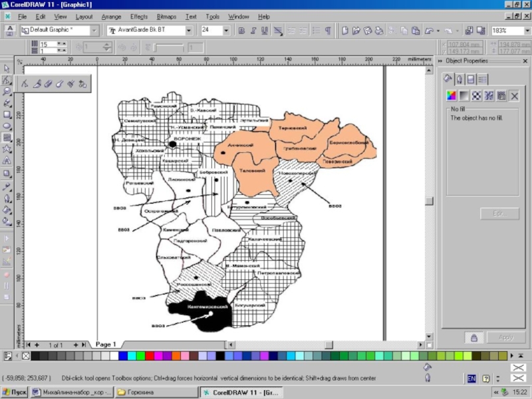Switch to the Page 1 tab
The height and width of the screenshot is (399, 532).
point(106,344)
